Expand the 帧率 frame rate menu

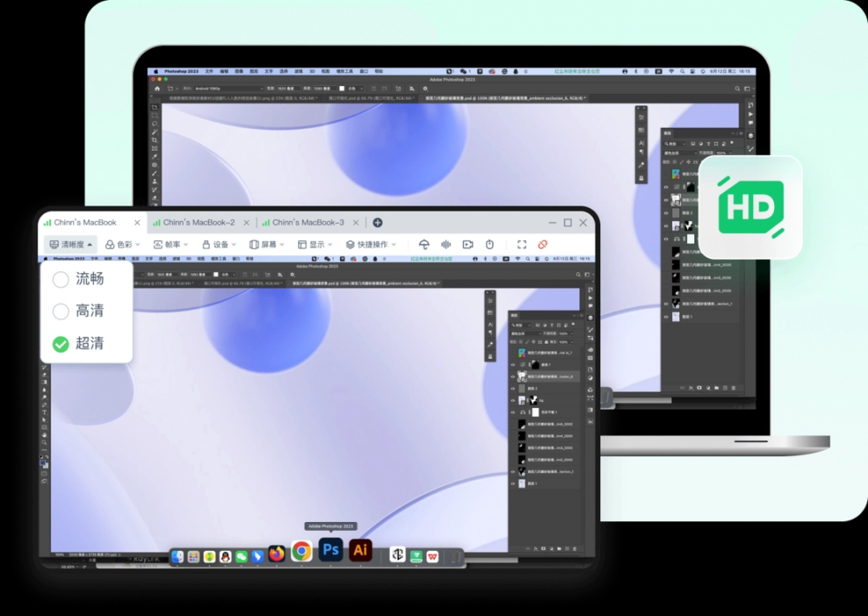(170, 244)
